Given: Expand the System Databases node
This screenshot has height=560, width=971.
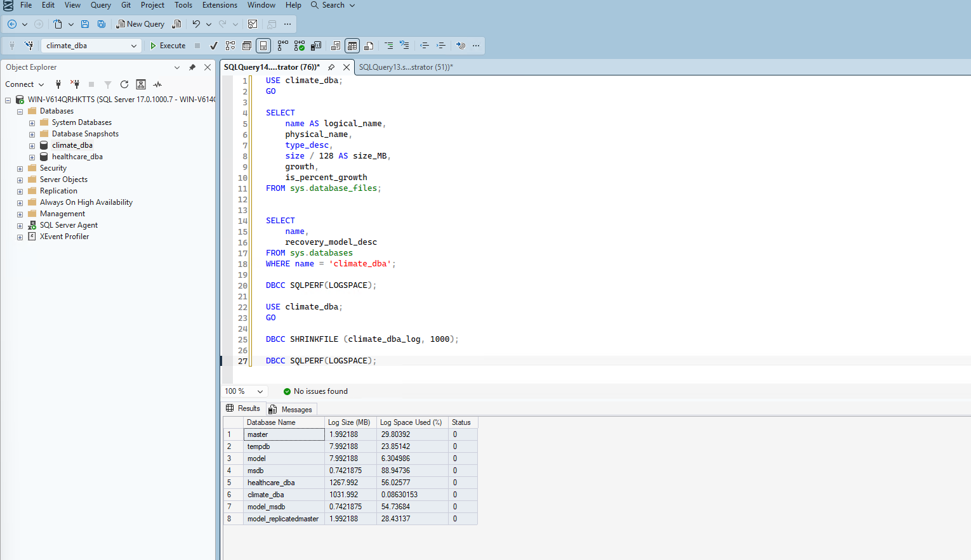Looking at the screenshot, I should tap(32, 123).
